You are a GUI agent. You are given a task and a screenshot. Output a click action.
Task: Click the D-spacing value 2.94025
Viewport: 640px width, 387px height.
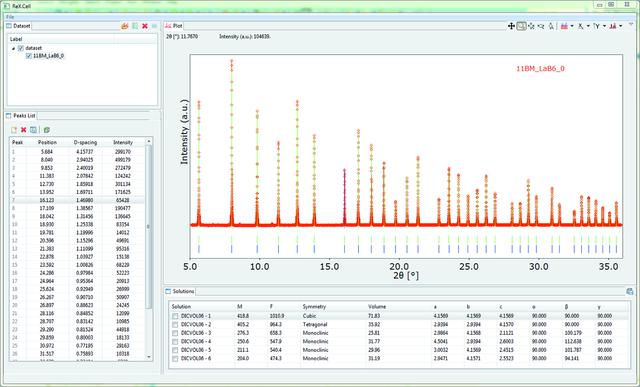(x=85, y=160)
